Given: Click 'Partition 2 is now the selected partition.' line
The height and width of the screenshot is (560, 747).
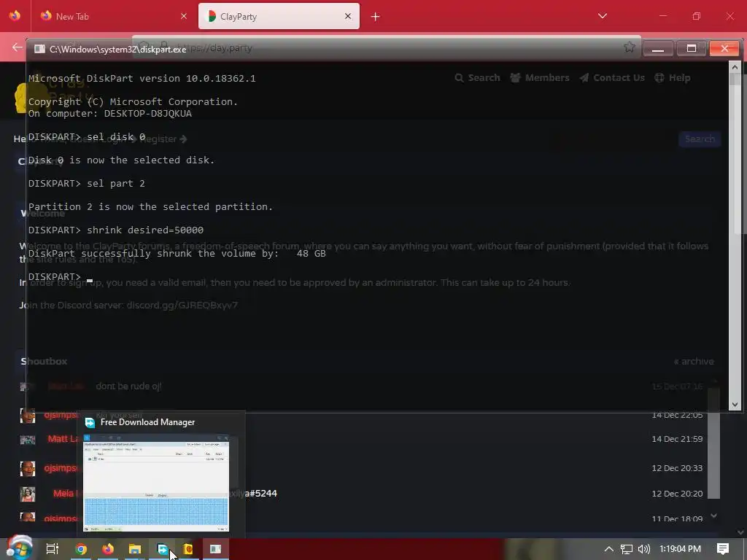Looking at the screenshot, I should [x=150, y=206].
